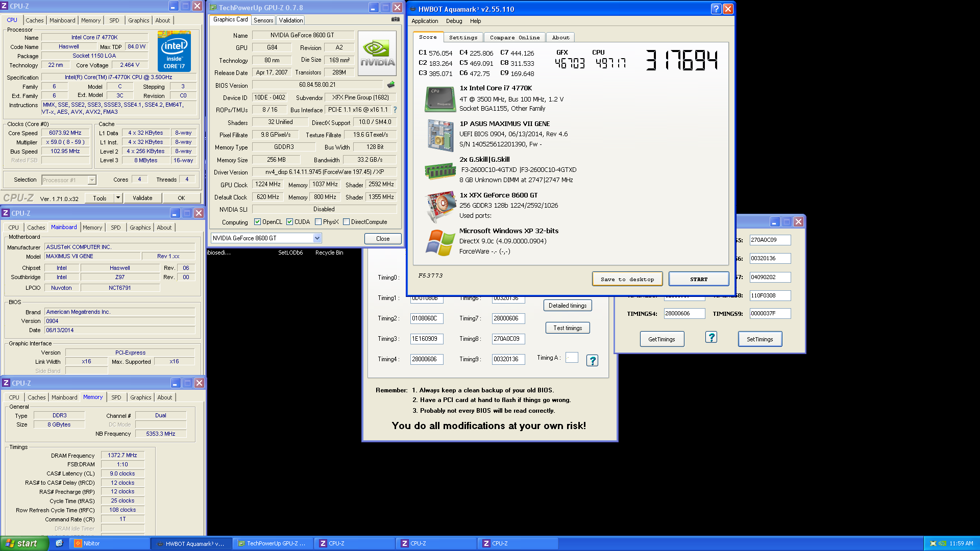Click the GPU-Z screenshot camera icon
This screenshot has width=980, height=551.
(x=396, y=19)
